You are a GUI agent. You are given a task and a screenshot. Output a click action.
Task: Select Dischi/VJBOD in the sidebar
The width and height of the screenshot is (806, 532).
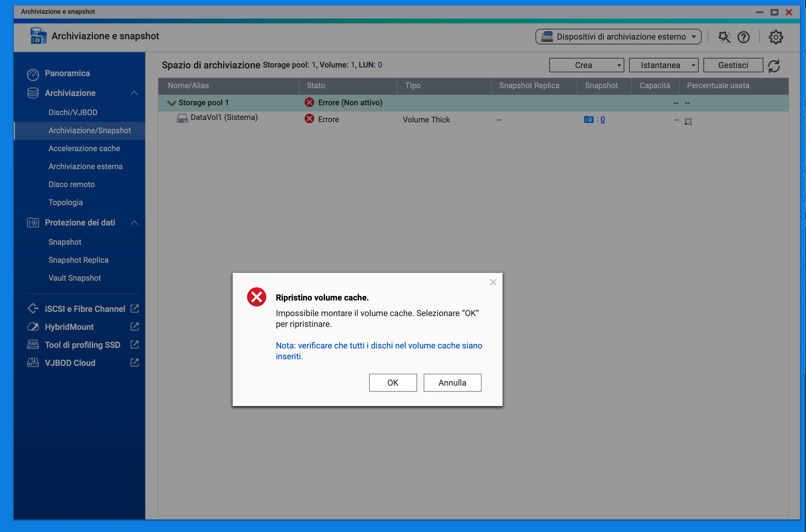point(73,112)
